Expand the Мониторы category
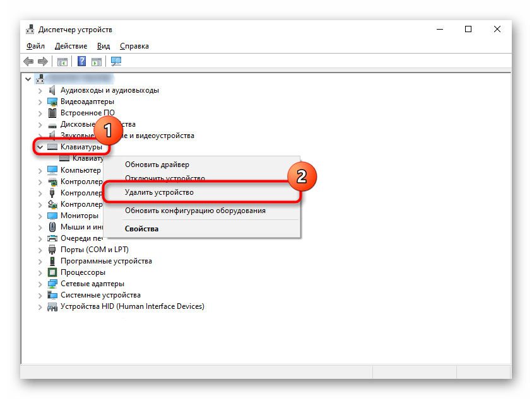 pyautogui.click(x=40, y=216)
